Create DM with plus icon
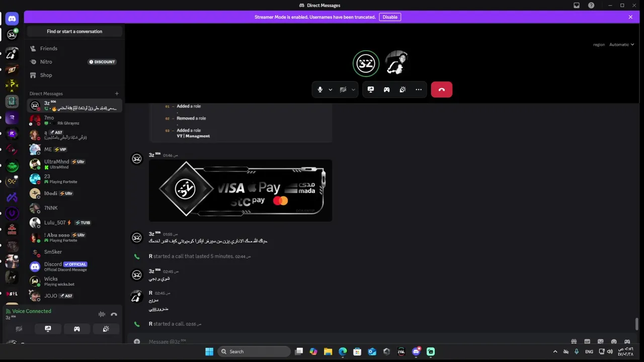 click(117, 94)
